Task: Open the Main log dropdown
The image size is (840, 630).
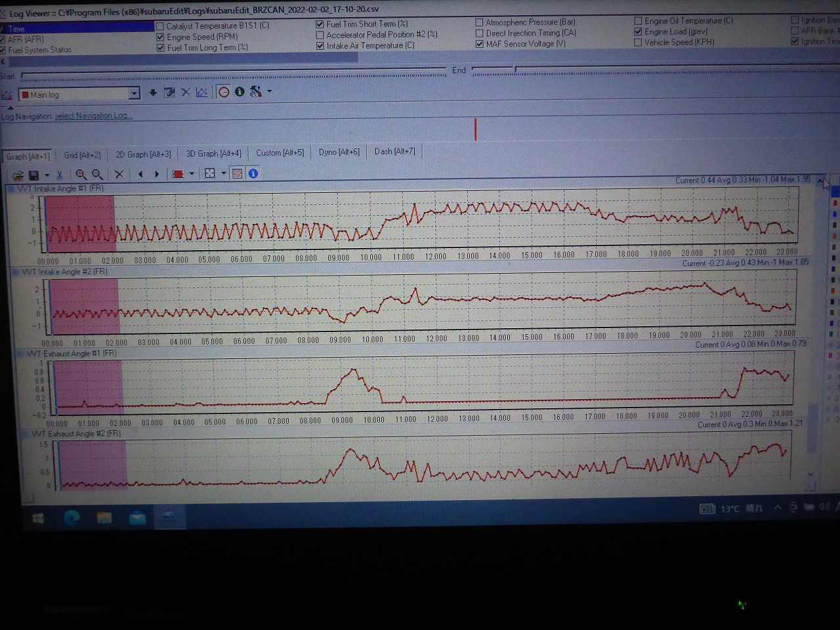Action: coord(134,94)
